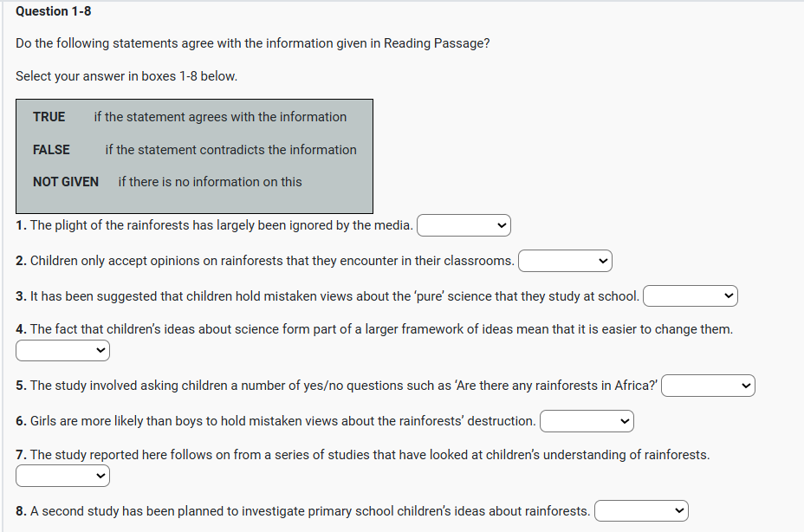The image size is (804, 532).
Task: Click the 'Select your answer in boxes' instruction
Action: 126,76
